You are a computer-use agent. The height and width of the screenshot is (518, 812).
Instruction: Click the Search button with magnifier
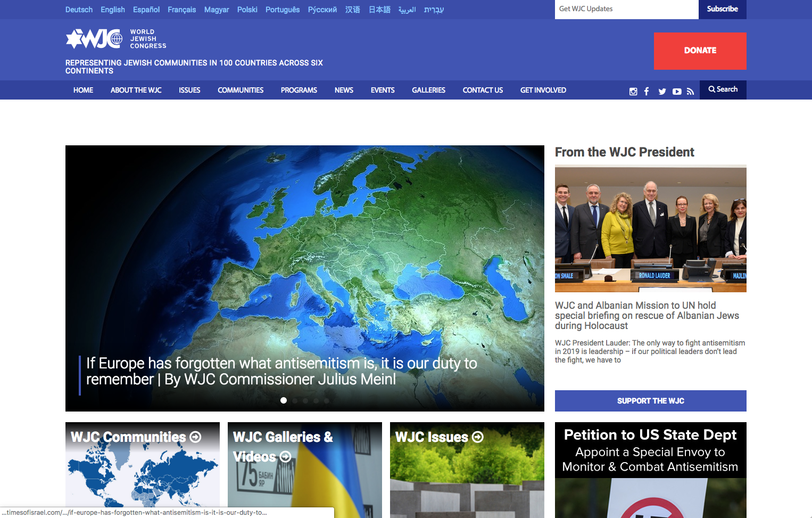[x=723, y=89]
